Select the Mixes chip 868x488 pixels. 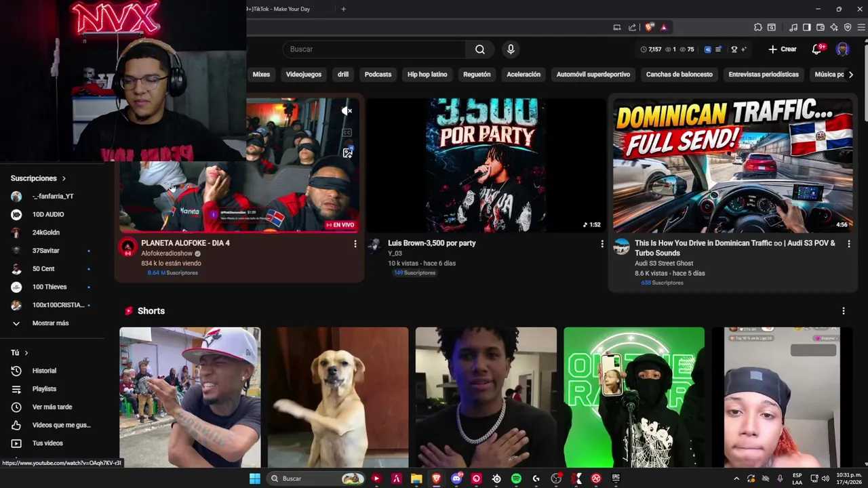(261, 75)
